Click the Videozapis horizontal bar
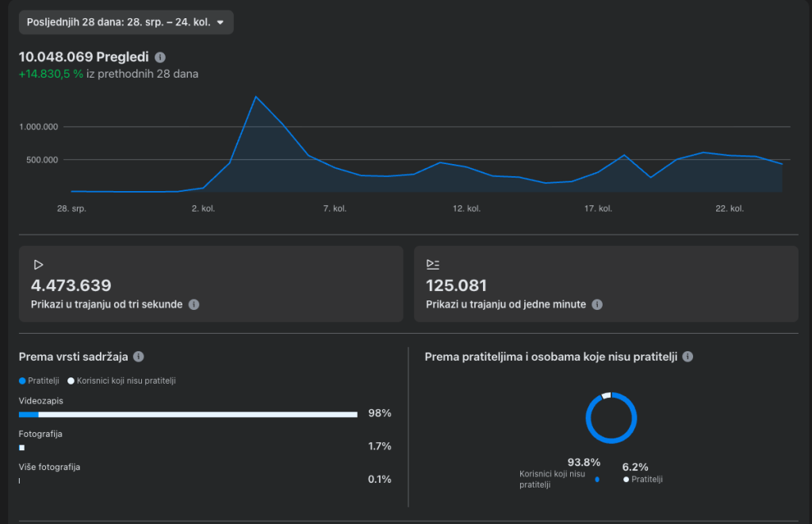The image size is (812, 524). click(189, 414)
